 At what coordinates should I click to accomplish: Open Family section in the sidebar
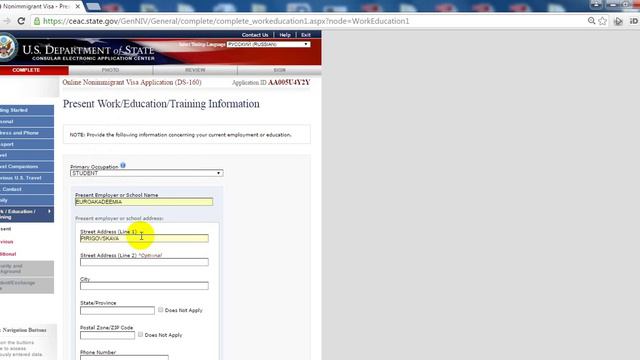(x=27, y=200)
